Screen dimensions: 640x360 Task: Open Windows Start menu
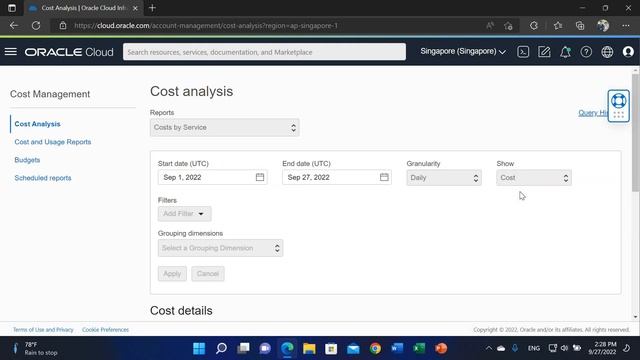[x=199, y=348]
